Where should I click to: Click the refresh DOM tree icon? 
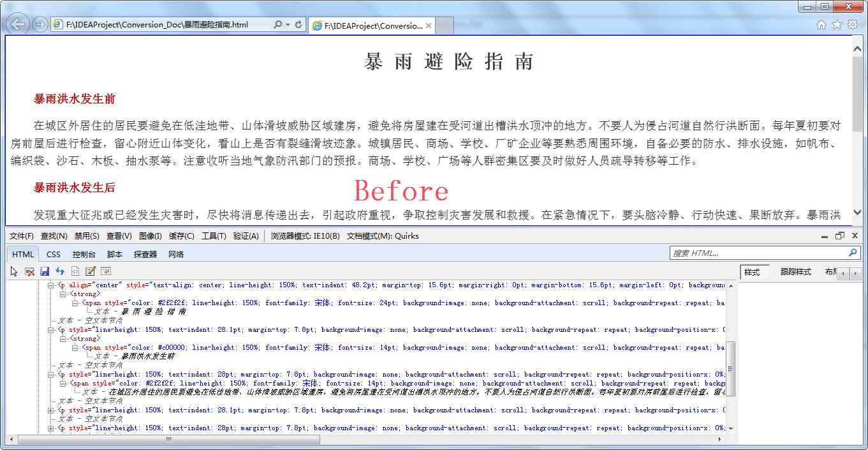point(60,271)
